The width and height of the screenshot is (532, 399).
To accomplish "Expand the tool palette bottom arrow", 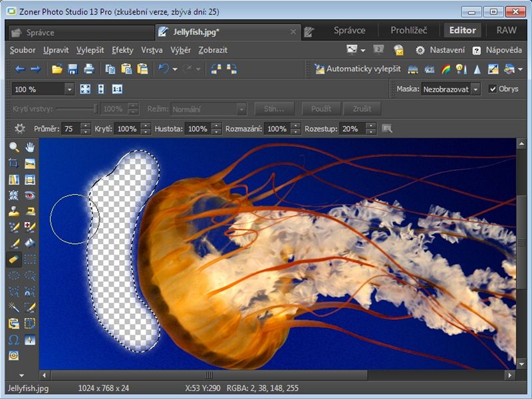I will point(21,376).
